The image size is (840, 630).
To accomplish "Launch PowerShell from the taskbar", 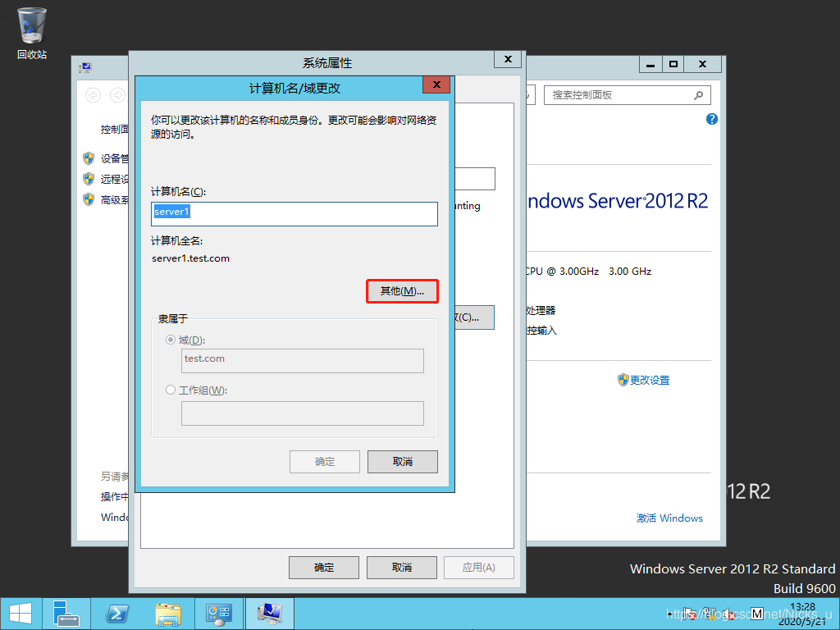I will [116, 614].
